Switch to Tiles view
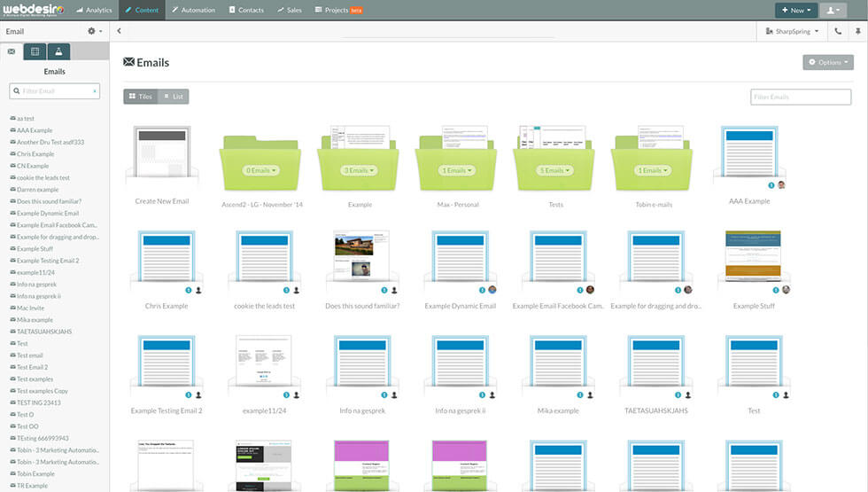The height and width of the screenshot is (492, 868). tap(141, 97)
